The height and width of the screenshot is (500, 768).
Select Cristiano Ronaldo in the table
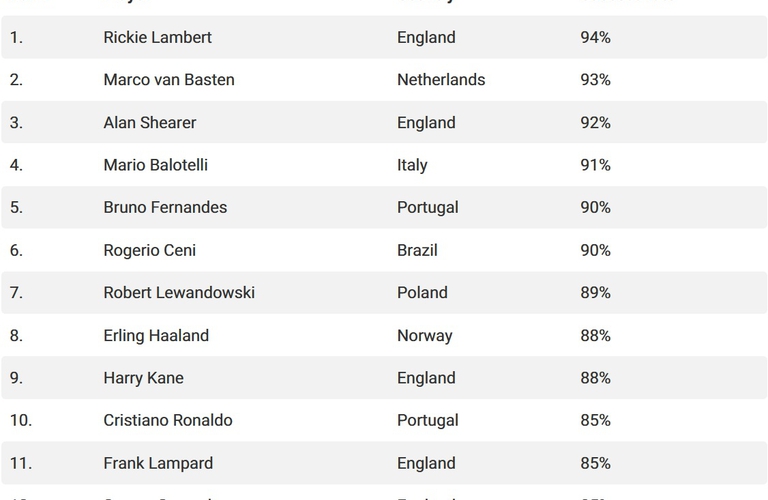[168, 421]
